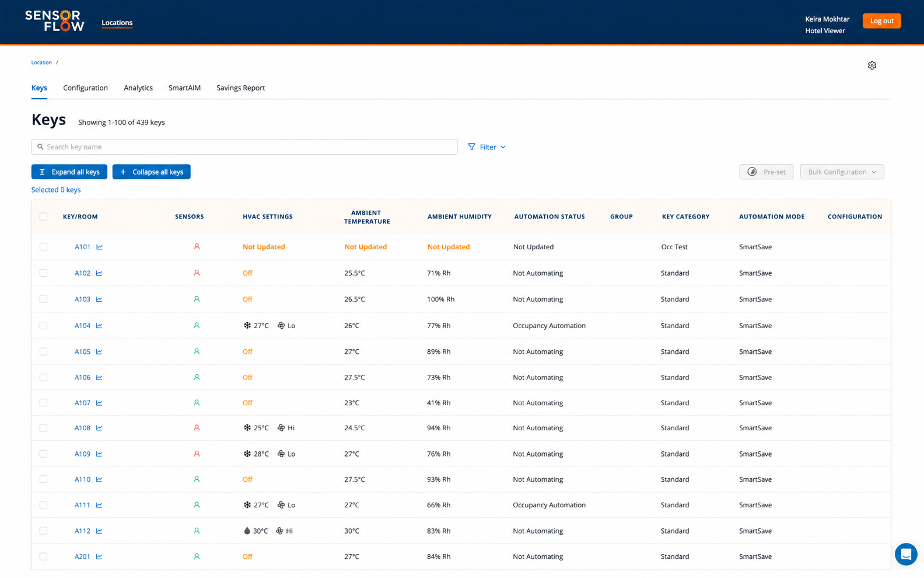Open the settings gear icon
Screen dimensions: 924x578
pos(871,65)
